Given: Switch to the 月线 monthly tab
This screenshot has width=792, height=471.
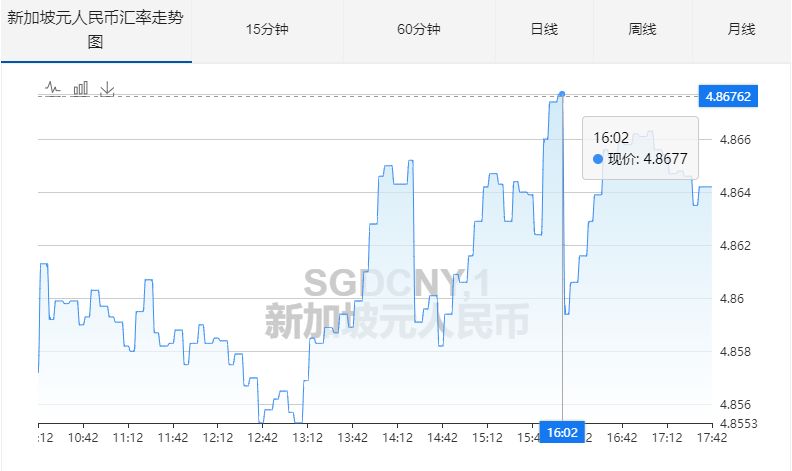Looking at the screenshot, I should tap(741, 30).
